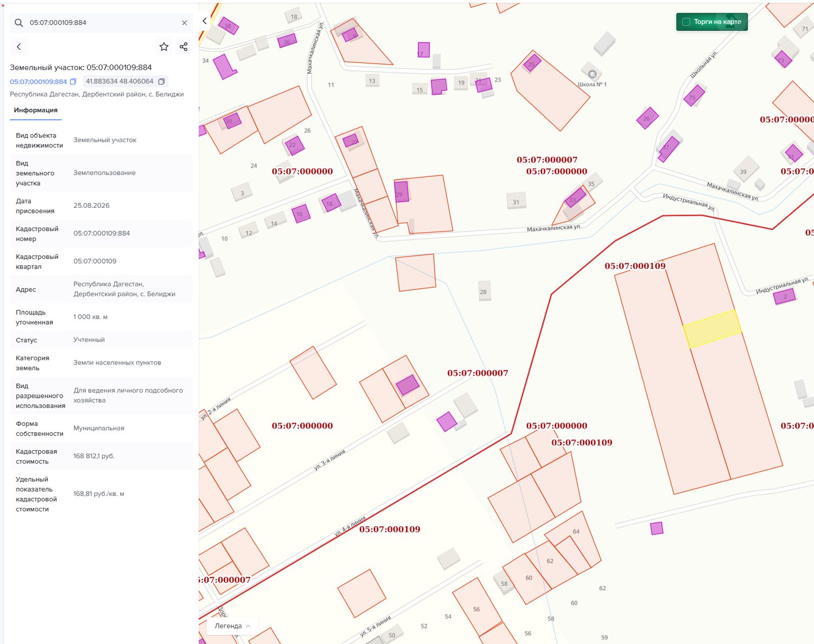The height and width of the screenshot is (644, 814).
Task: Click the date value 25.08.2026
Action: pyautogui.click(x=92, y=206)
